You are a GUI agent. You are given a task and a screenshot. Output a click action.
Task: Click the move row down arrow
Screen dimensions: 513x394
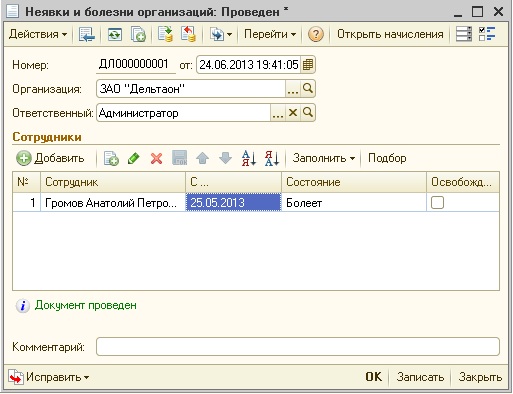click(225, 158)
